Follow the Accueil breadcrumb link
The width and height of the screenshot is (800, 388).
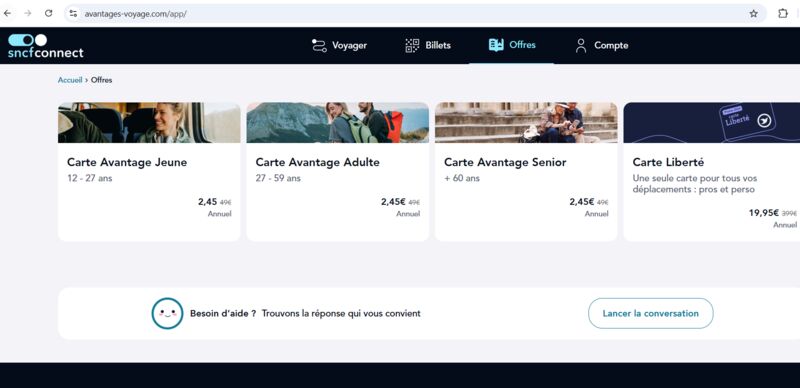click(x=70, y=80)
